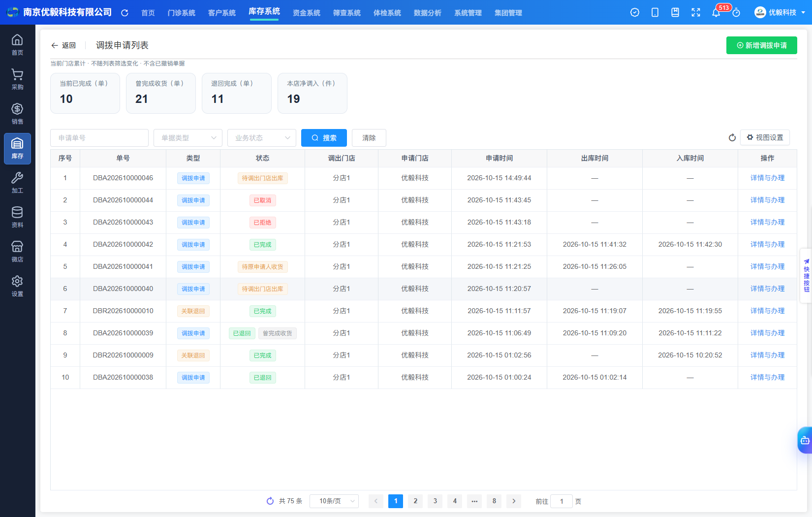The width and height of the screenshot is (812, 517).
Task: Click the 新增调拨申请 button
Action: pyautogui.click(x=762, y=45)
